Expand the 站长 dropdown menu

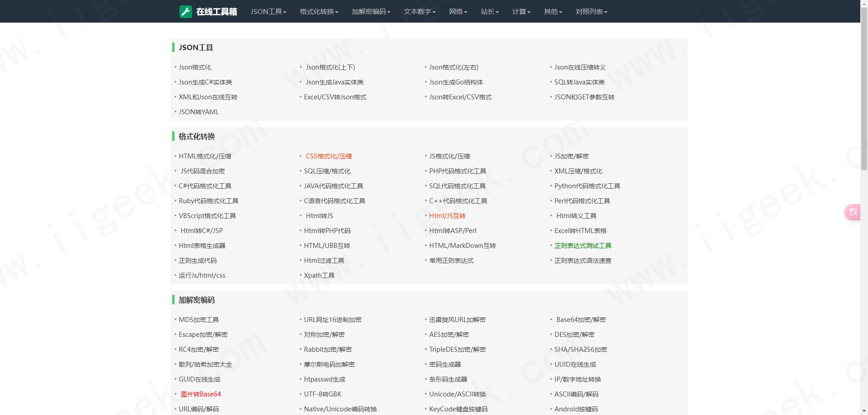coord(490,12)
